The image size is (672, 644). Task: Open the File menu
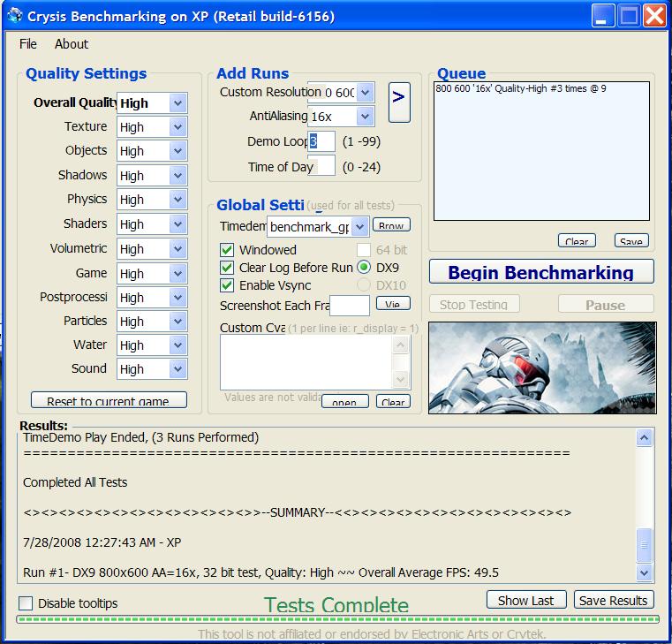[28, 44]
